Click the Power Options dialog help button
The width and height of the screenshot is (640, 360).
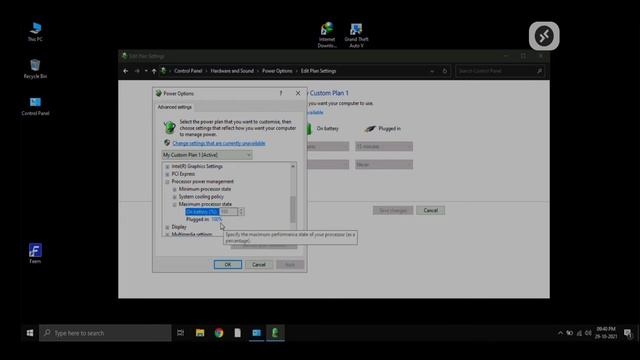tap(281, 93)
